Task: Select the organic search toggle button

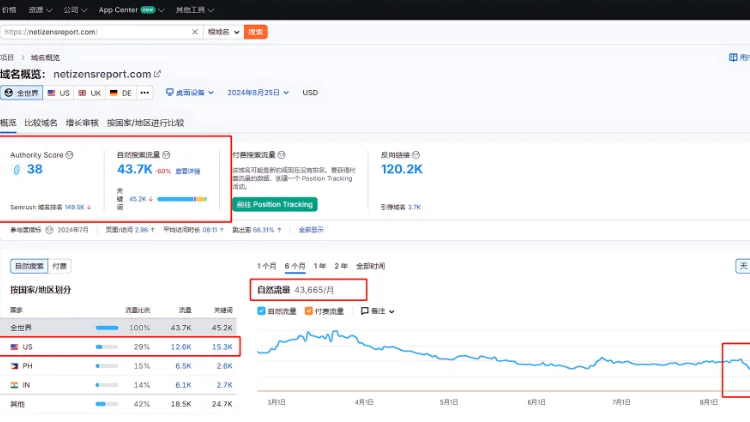Action: (29, 266)
